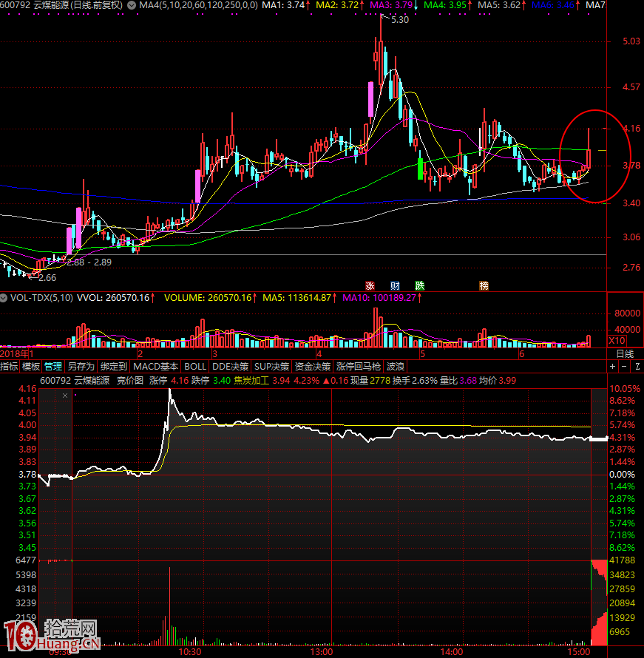Click the 焦炭加工 sector link

251,381
